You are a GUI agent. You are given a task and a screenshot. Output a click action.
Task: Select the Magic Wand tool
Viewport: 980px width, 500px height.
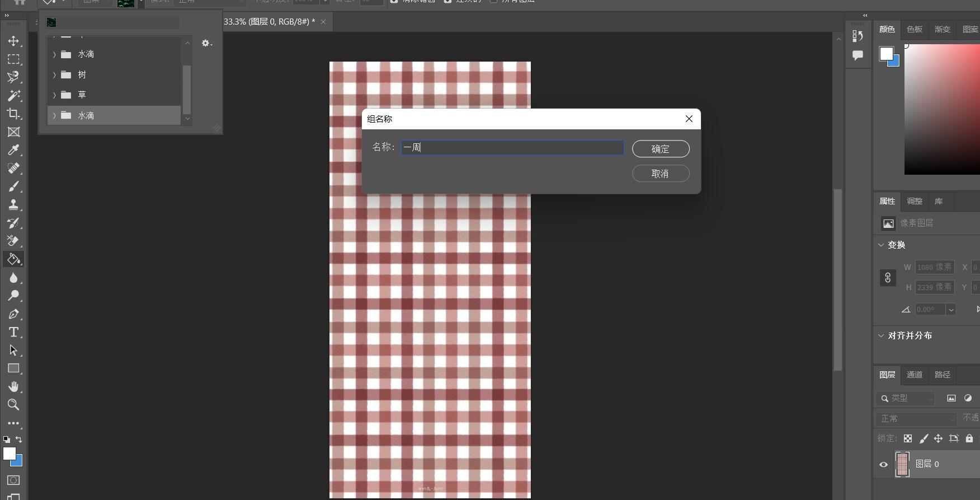tap(13, 95)
